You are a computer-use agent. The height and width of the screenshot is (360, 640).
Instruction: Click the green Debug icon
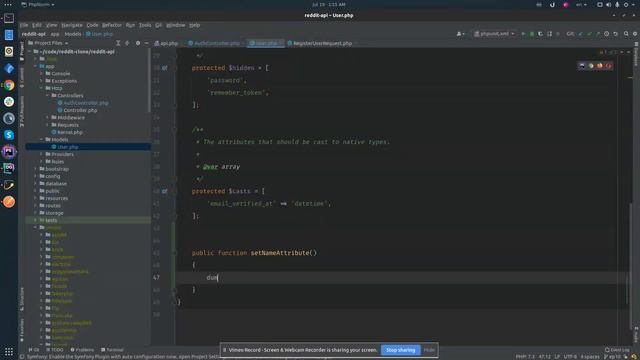531,34
